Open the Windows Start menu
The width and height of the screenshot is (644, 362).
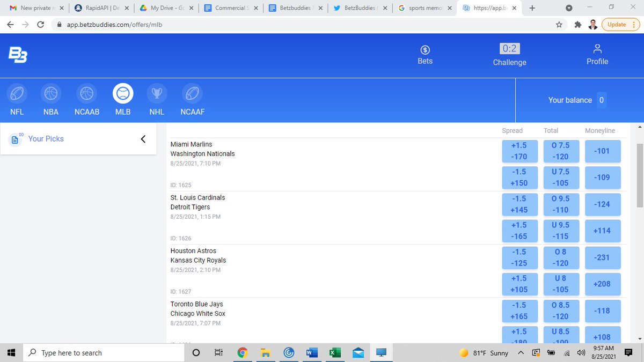[x=12, y=352]
